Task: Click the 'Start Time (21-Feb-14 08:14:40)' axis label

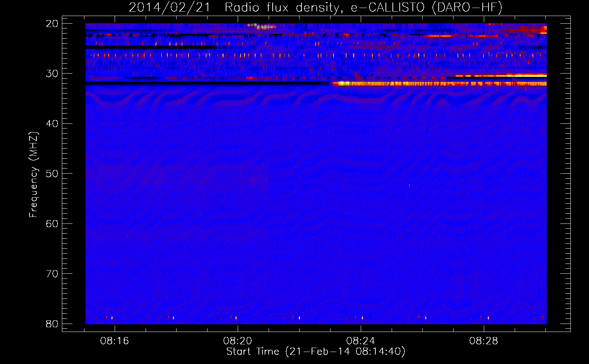Action: coord(316,352)
